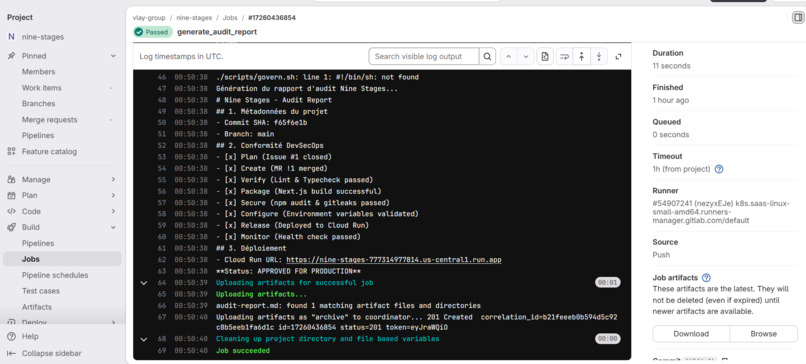Screen dimensions: 806x364
Task: Toggle log line wrapping icon
Action: (x=564, y=57)
